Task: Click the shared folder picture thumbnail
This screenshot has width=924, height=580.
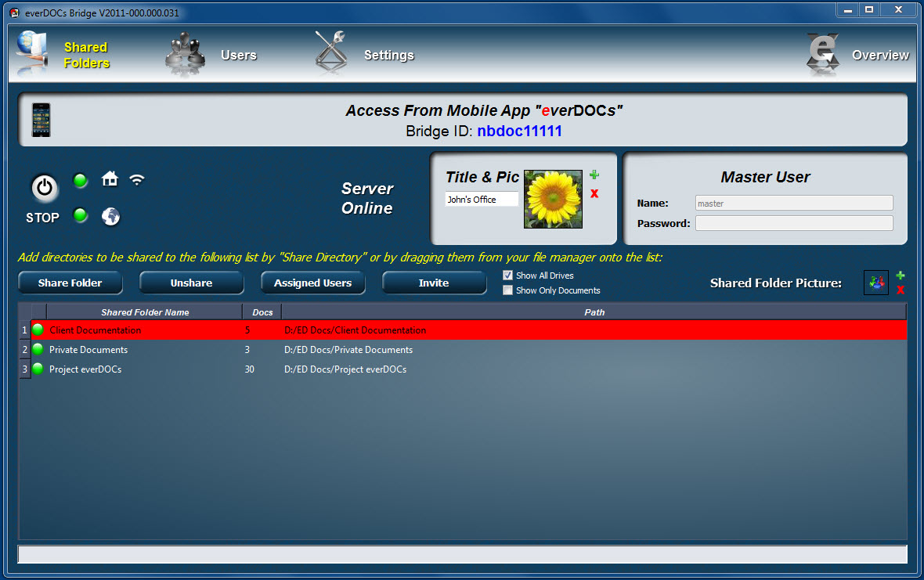Action: point(876,283)
